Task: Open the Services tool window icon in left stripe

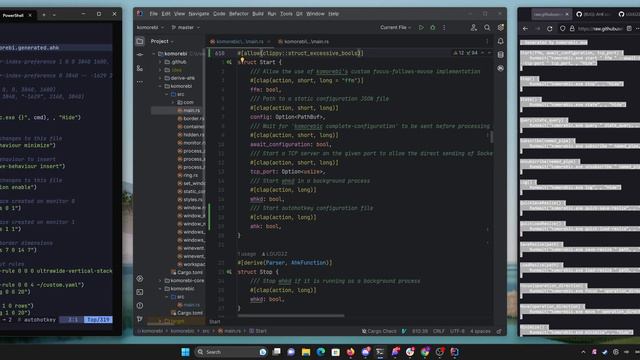Action: pos(140,279)
